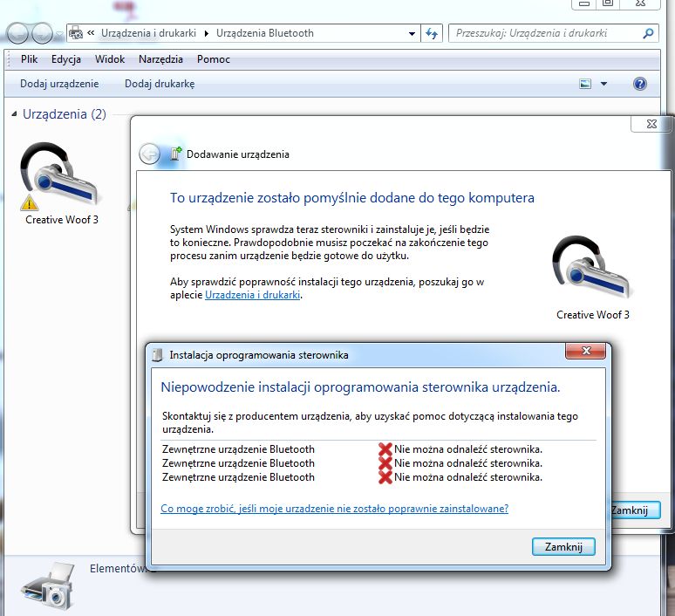Image resolution: width=675 pixels, height=616 pixels.
Task: Click the devices and printers icon in details pane
Action: tap(46, 586)
